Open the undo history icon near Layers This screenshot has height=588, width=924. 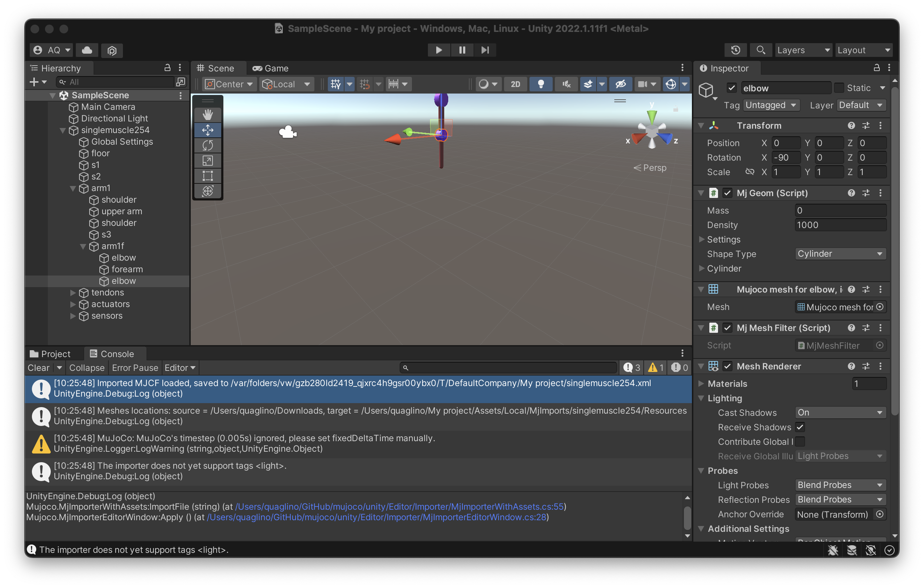point(735,50)
